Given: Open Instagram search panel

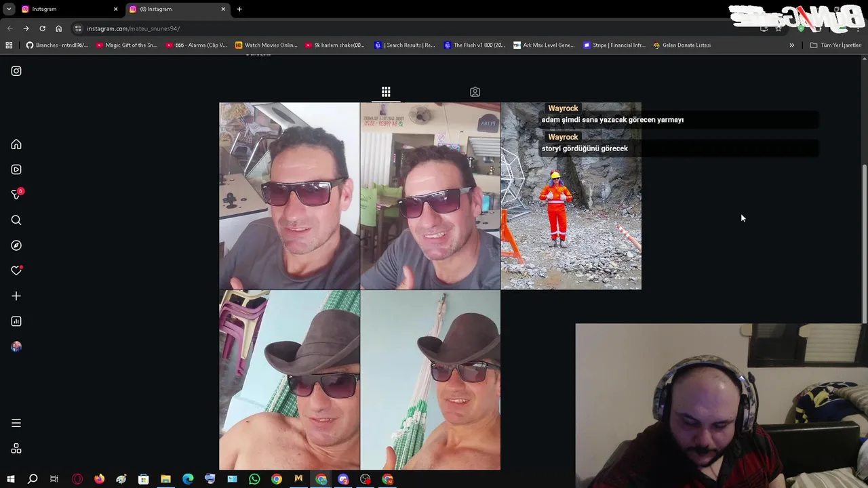Looking at the screenshot, I should 16,220.
